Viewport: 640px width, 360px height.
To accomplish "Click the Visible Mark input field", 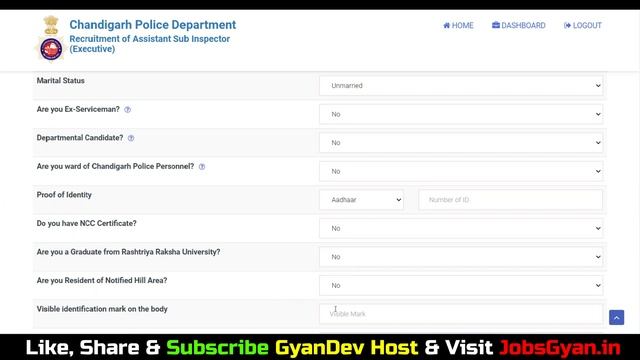I will click(461, 314).
